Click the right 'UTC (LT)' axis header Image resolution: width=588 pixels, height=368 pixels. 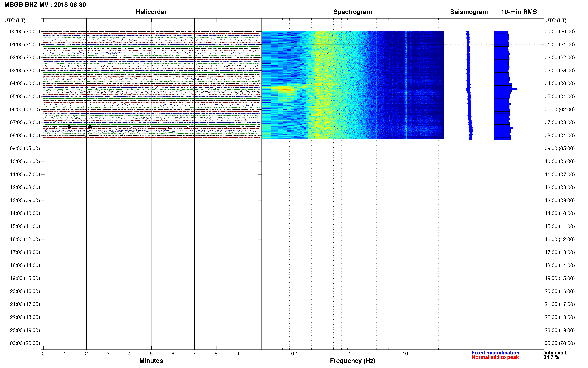point(556,20)
